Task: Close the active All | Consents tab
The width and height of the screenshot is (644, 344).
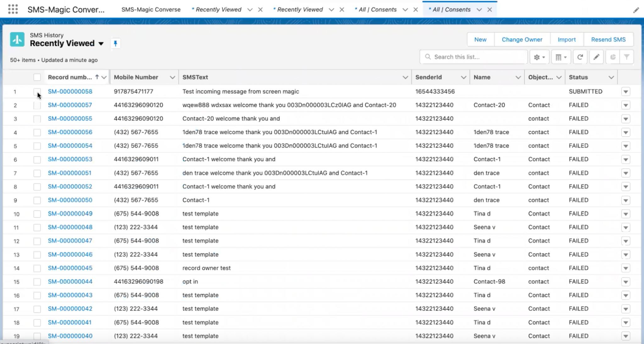Action: pyautogui.click(x=490, y=10)
